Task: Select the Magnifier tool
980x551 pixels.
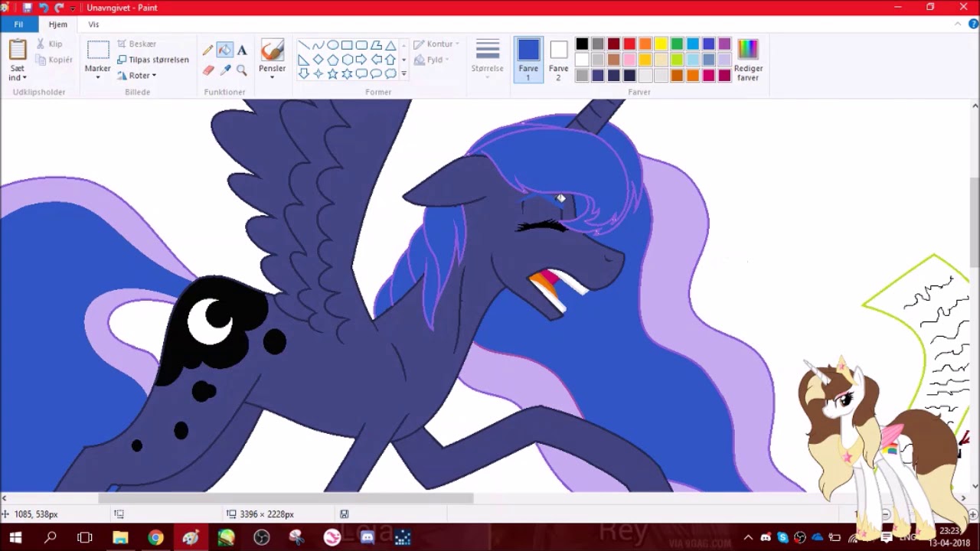Action: [242, 70]
